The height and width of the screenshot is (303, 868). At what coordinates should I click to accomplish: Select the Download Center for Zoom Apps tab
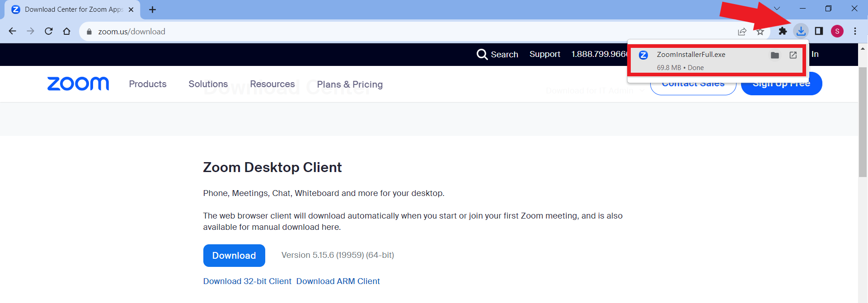72,9
